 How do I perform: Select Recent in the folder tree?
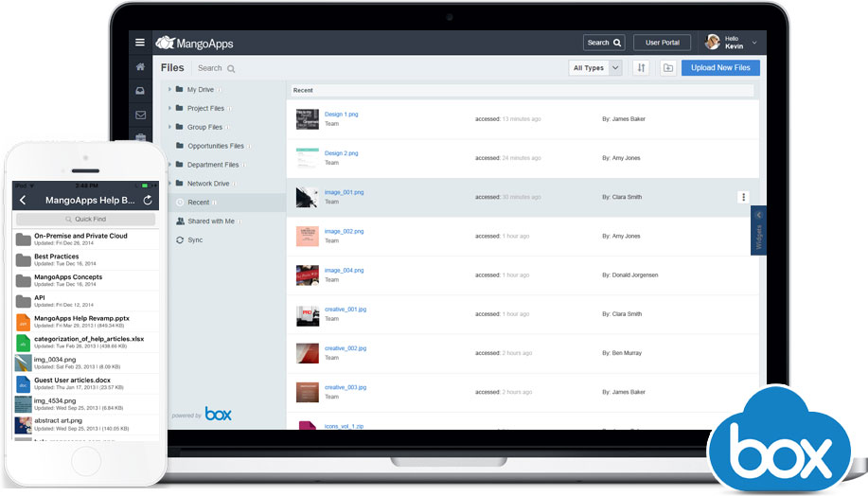[x=198, y=203]
